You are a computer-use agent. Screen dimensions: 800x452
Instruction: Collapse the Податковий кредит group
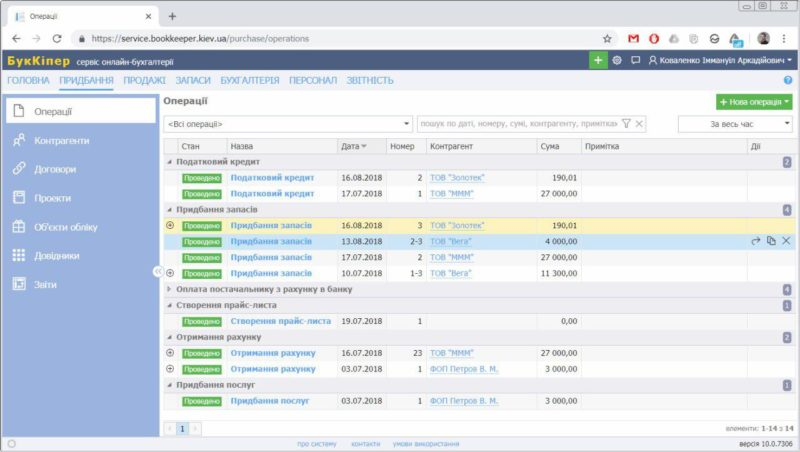click(169, 162)
